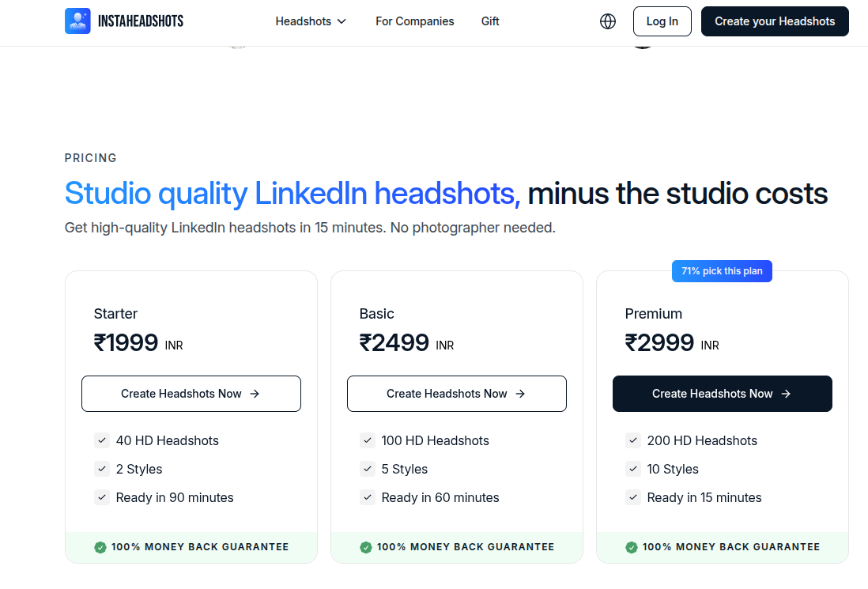Click the arrow on Basic's Create Headshots button
The width and height of the screenshot is (868, 589).
coord(520,394)
